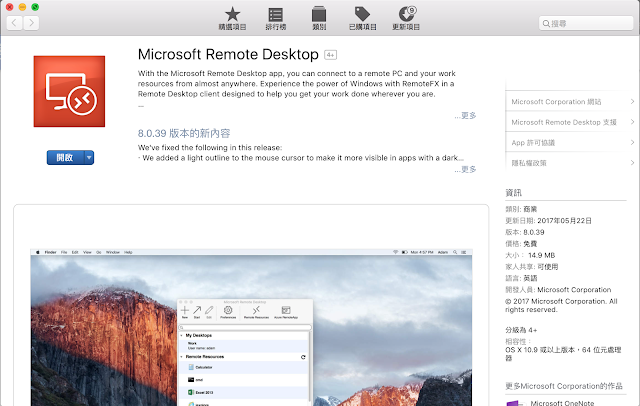Click the Microsoft Remote Desktop title text

[x=228, y=54]
